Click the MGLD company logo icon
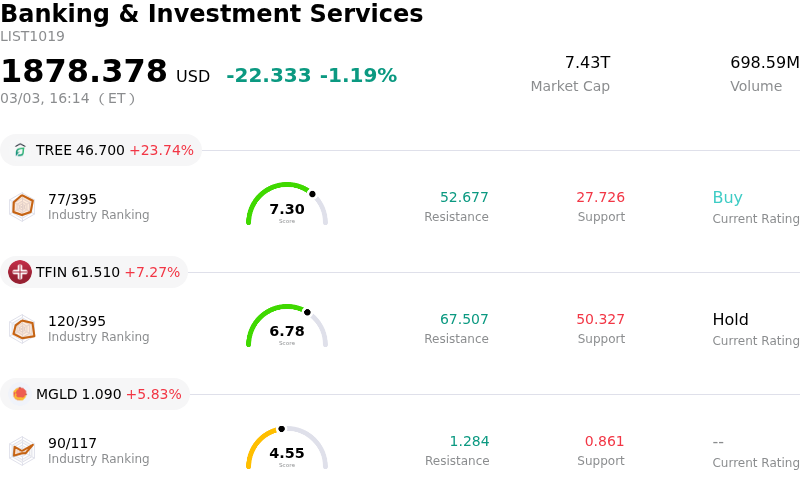The image size is (800, 488). [20, 394]
